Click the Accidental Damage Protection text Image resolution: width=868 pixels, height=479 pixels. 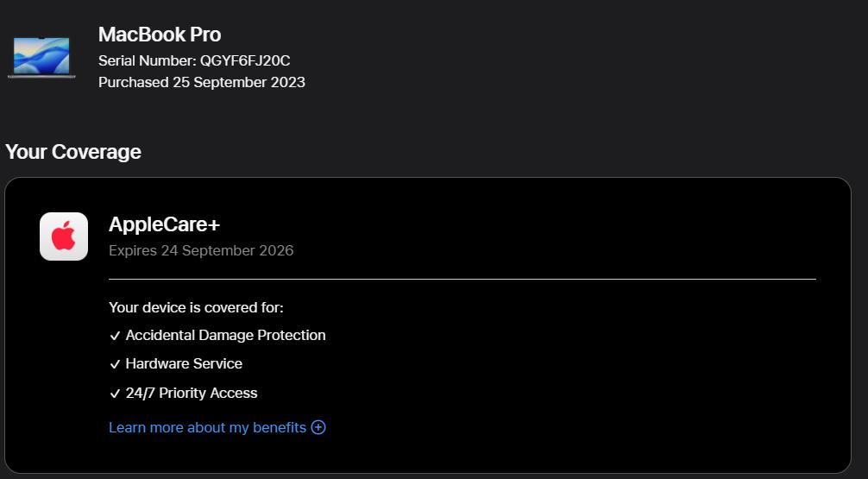(225, 335)
